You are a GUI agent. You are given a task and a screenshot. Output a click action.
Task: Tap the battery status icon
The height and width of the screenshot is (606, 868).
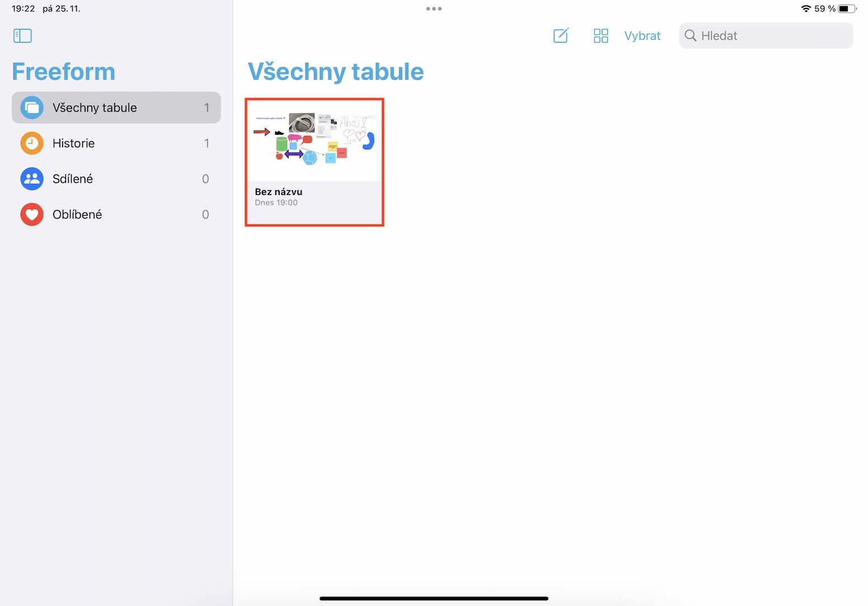pos(847,8)
